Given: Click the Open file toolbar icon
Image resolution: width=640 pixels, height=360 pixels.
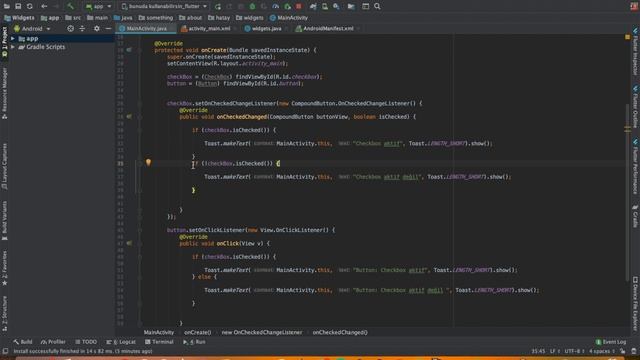Looking at the screenshot, I should [7, 6].
